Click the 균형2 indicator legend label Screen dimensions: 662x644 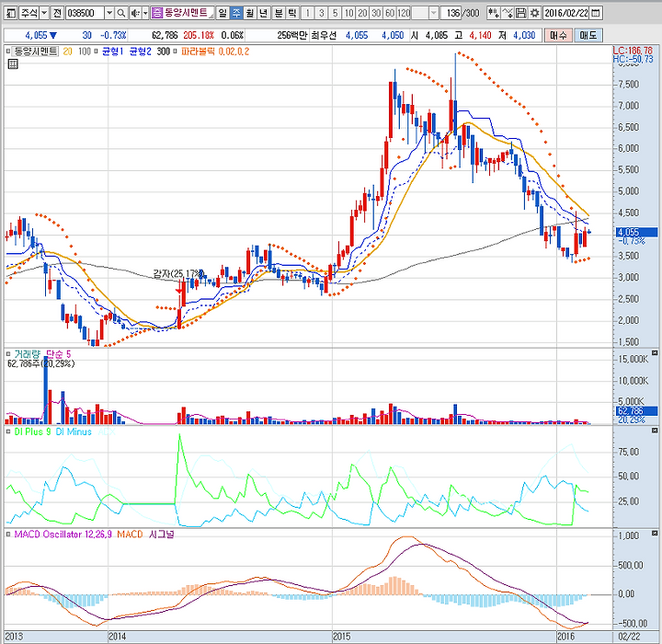pos(140,52)
